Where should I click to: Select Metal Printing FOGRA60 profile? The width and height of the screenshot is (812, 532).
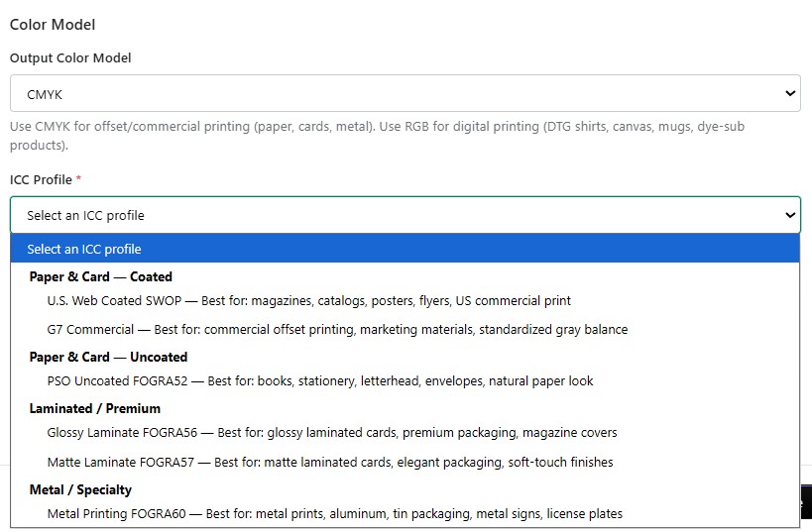pyautogui.click(x=405, y=514)
